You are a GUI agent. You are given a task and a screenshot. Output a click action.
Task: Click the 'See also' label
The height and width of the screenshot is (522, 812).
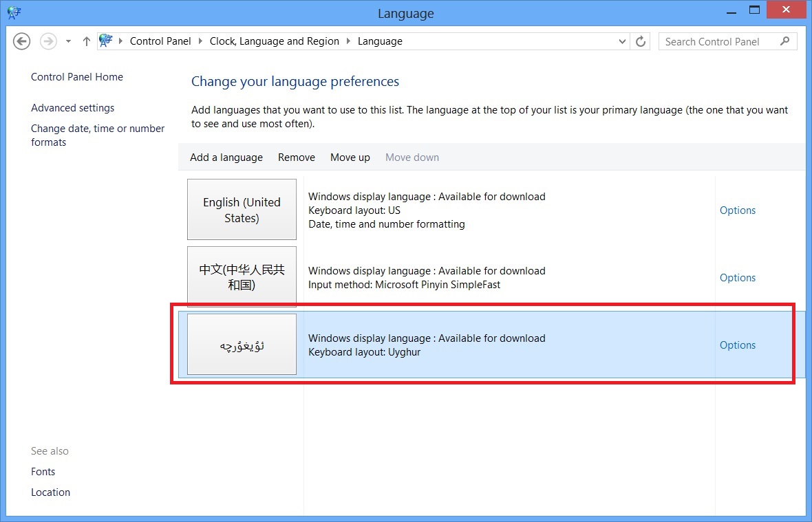(50, 451)
